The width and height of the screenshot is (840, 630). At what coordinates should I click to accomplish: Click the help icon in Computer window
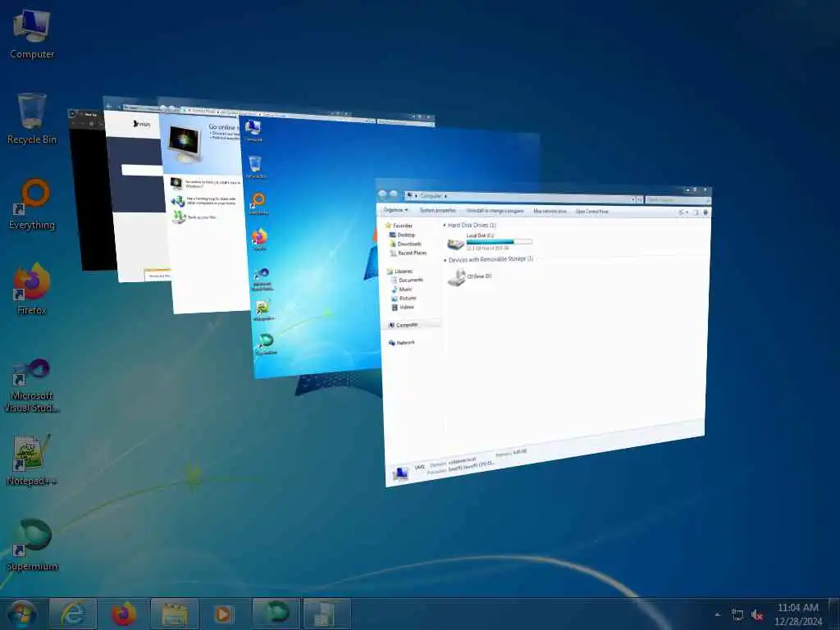(x=705, y=212)
